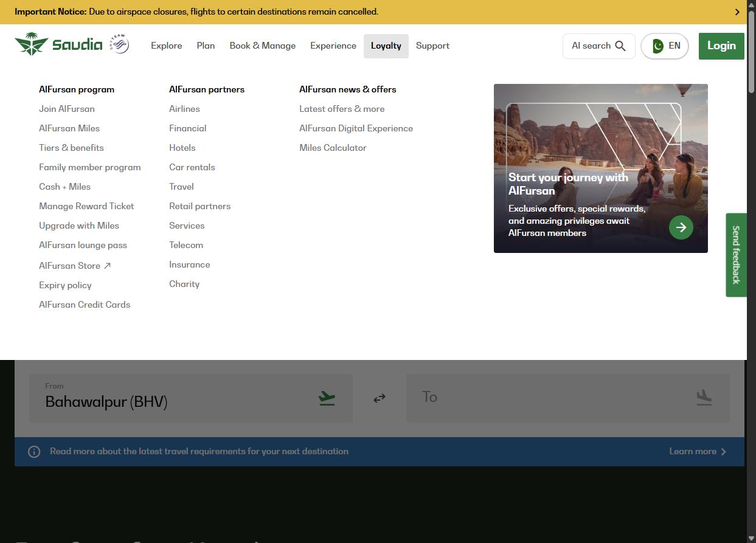
Task: Click the departing plane icon in From field
Action: pos(327,398)
